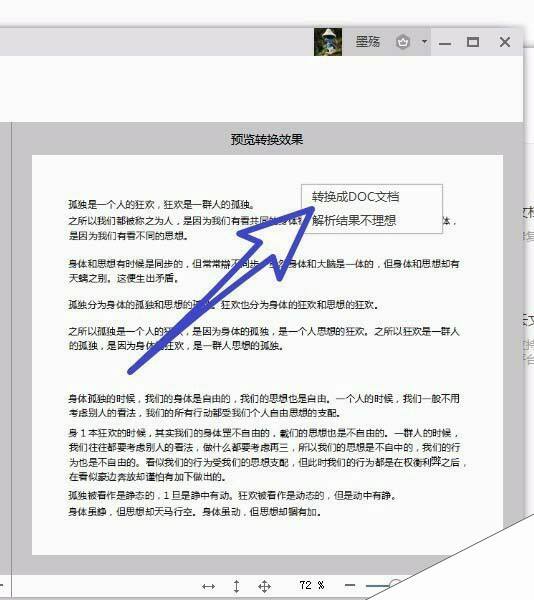Expand the account dropdown arrow

[424, 41]
